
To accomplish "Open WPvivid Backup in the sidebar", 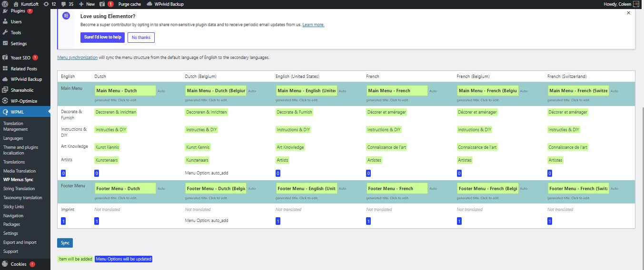I will (26, 79).
